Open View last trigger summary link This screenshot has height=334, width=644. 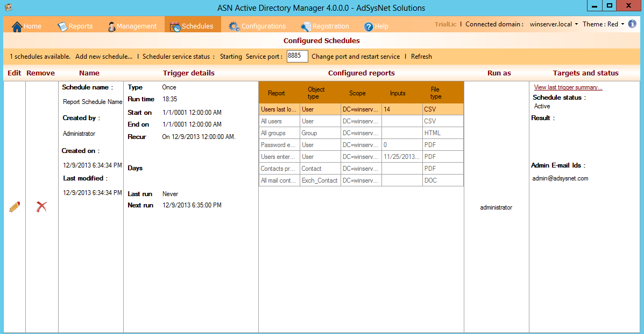pos(568,87)
